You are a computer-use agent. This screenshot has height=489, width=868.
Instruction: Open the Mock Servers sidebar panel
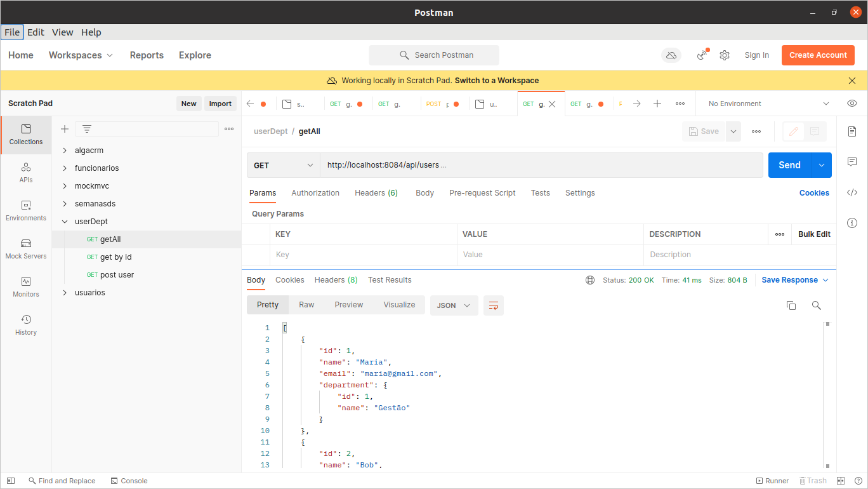pos(26,249)
